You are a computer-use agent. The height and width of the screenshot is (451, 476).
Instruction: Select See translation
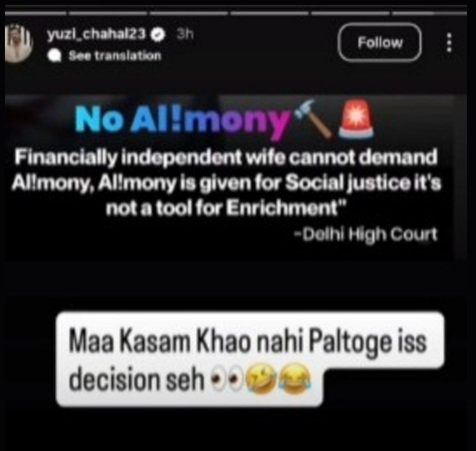115,55
